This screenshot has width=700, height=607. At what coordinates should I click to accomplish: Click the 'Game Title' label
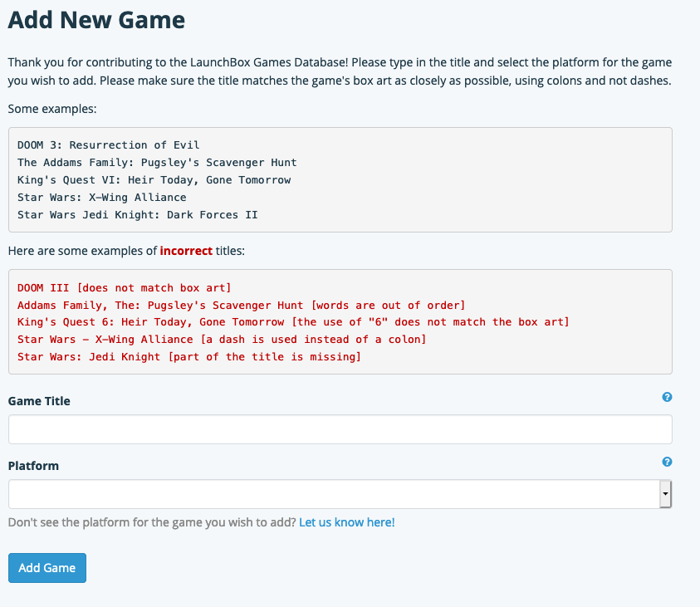tap(39, 401)
